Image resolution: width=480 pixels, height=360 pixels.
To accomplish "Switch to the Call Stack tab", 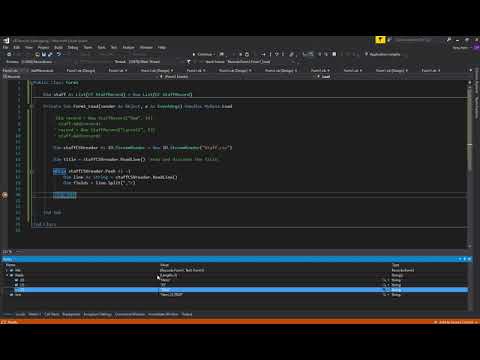I will (x=52, y=314).
